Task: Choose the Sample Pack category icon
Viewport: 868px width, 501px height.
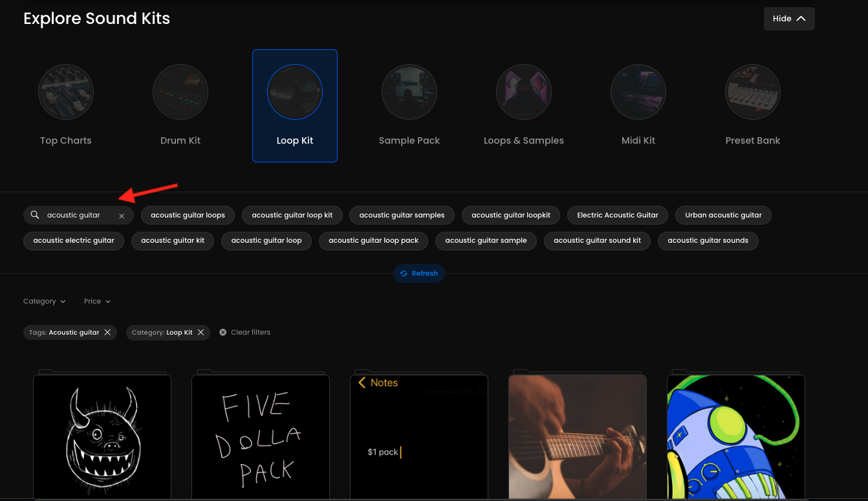Action: point(409,93)
